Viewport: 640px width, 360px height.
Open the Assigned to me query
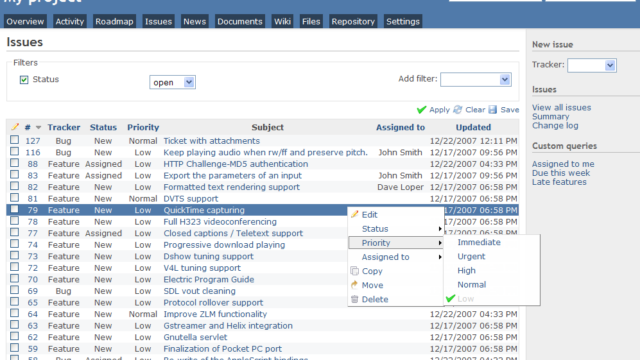(563, 164)
